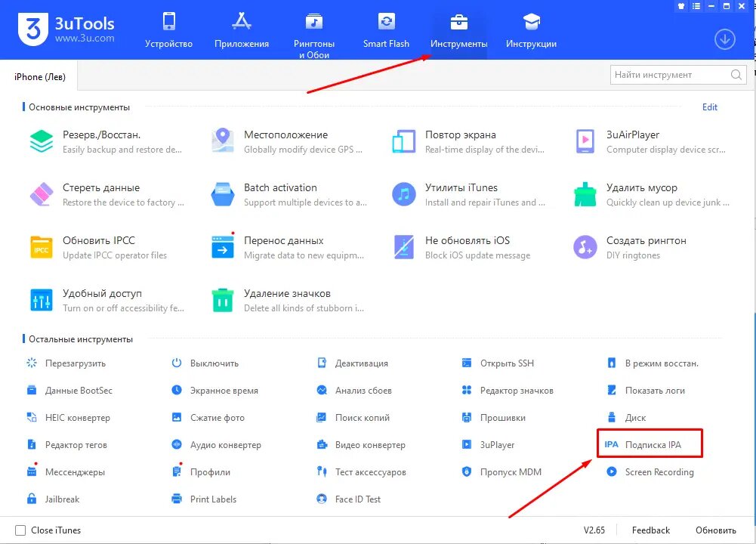Click the search magnifier icon
The width and height of the screenshot is (756, 544).
coord(736,75)
